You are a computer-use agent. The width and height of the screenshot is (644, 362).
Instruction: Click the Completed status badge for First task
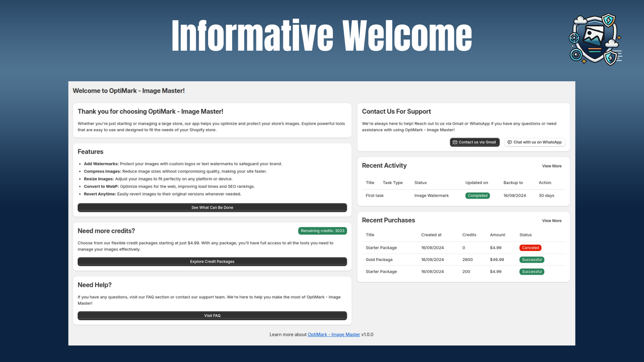(x=477, y=195)
